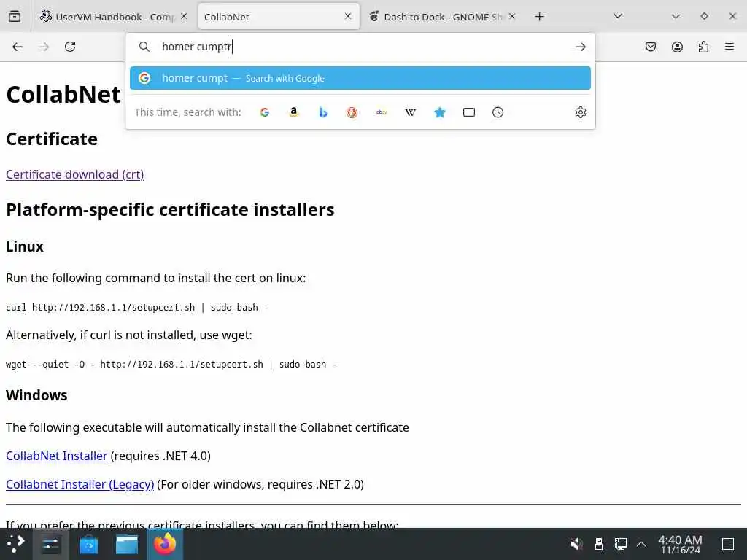
Task: Search within Bookmarks star icon
Action: click(x=440, y=112)
